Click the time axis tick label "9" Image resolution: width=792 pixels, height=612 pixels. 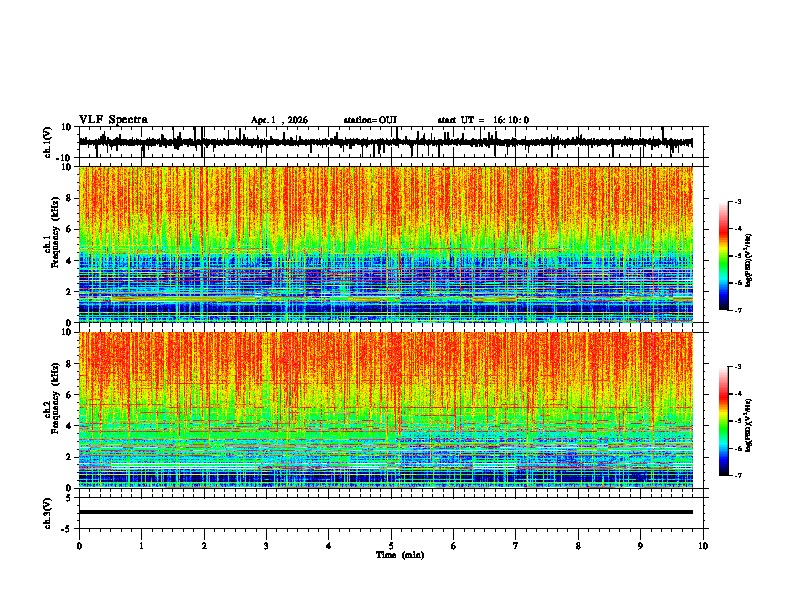640,546
